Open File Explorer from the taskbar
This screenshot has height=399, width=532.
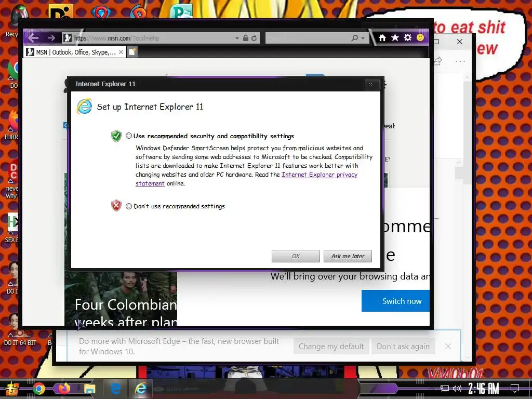tap(89, 389)
